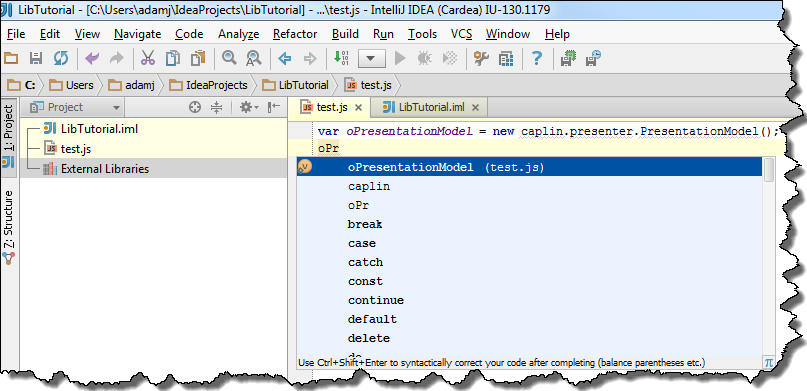Click the test.js breadcrumb
Screen dimensions: 807x391
click(x=369, y=85)
